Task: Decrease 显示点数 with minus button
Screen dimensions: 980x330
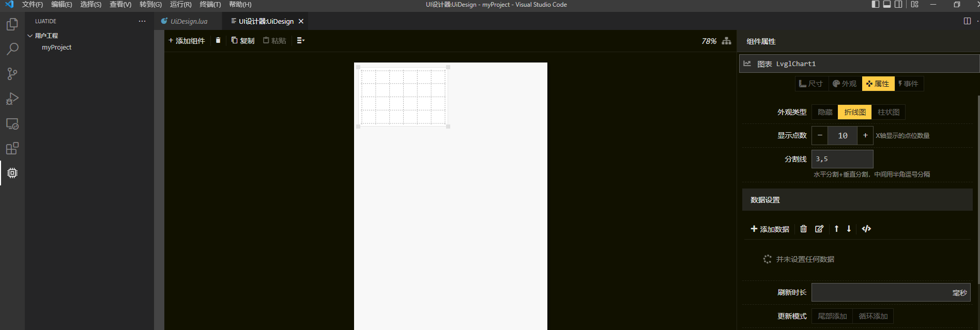Action: click(820, 135)
